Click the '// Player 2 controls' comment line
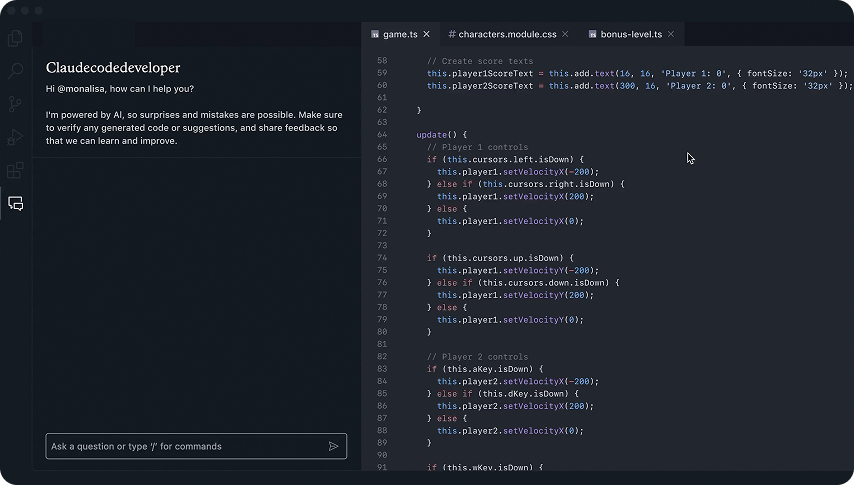 click(478, 356)
